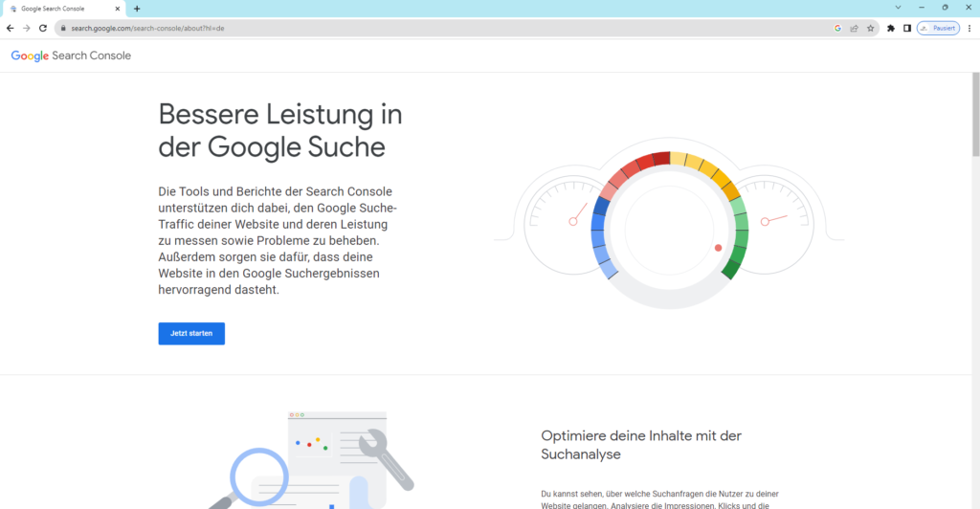Open the Pausiert profile button
The image size is (980, 509).
(938, 28)
